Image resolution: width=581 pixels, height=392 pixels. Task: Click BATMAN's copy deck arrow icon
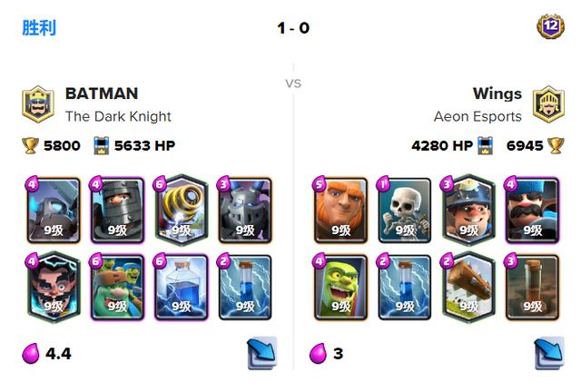click(x=262, y=352)
